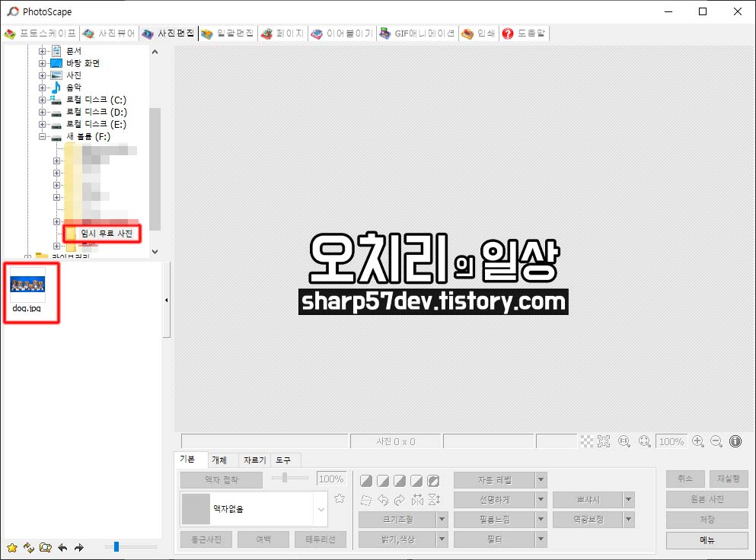
Task: Open the 크기조절 dropdown arrow
Action: point(442,520)
